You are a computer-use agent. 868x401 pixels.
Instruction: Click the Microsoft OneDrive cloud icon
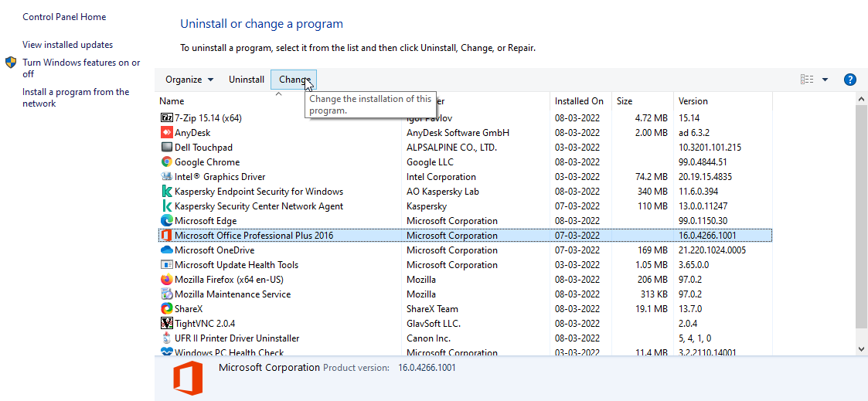(167, 250)
